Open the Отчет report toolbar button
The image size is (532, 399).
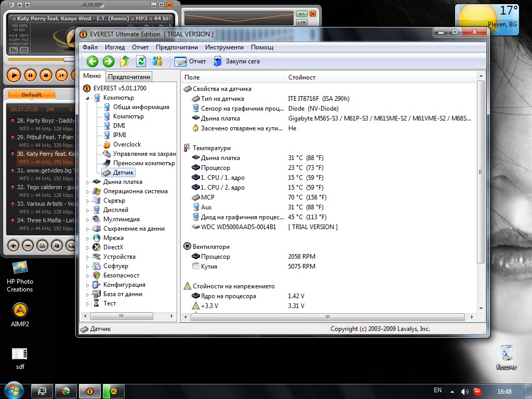190,61
